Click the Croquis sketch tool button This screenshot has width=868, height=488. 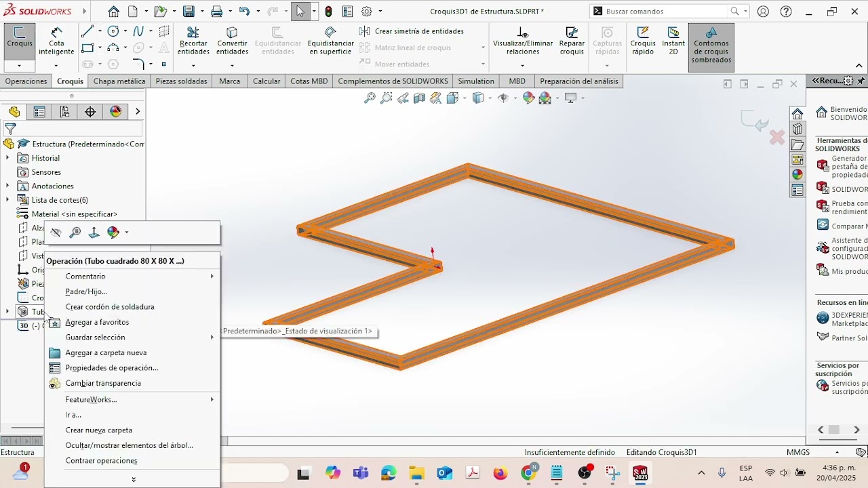pyautogui.click(x=20, y=41)
